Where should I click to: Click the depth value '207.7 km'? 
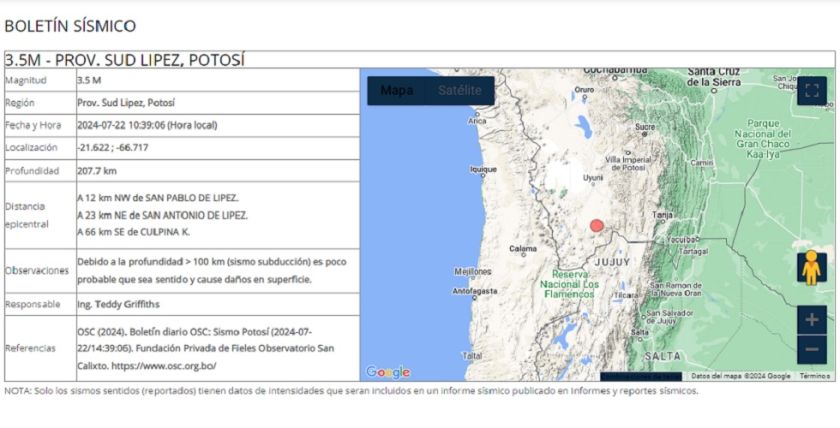pyautogui.click(x=97, y=171)
